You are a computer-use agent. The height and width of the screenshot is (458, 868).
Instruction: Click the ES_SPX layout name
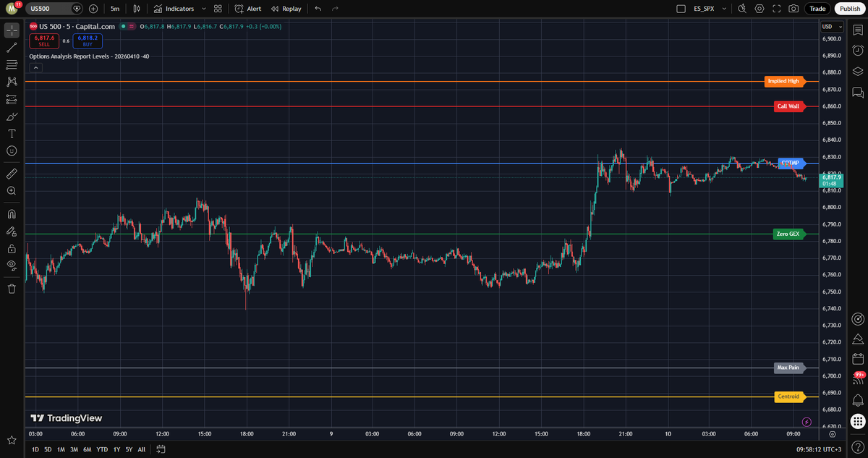(703, 9)
